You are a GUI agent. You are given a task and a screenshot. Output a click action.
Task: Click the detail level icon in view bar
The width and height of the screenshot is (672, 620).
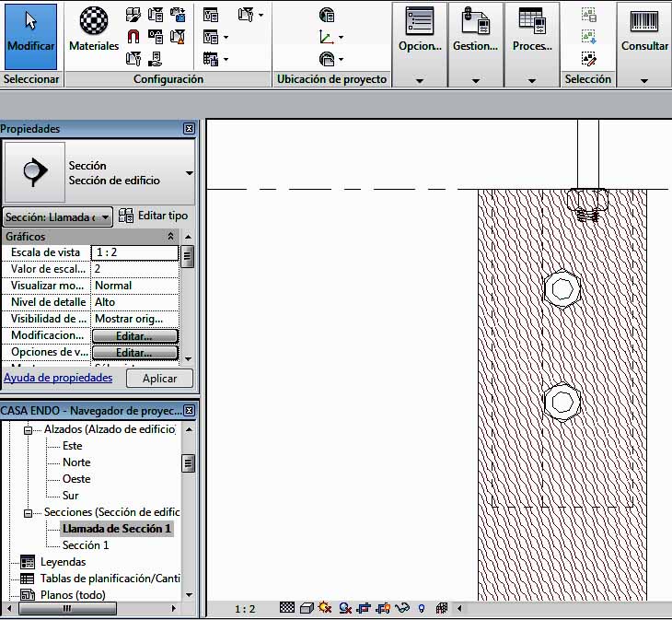pyautogui.click(x=286, y=609)
